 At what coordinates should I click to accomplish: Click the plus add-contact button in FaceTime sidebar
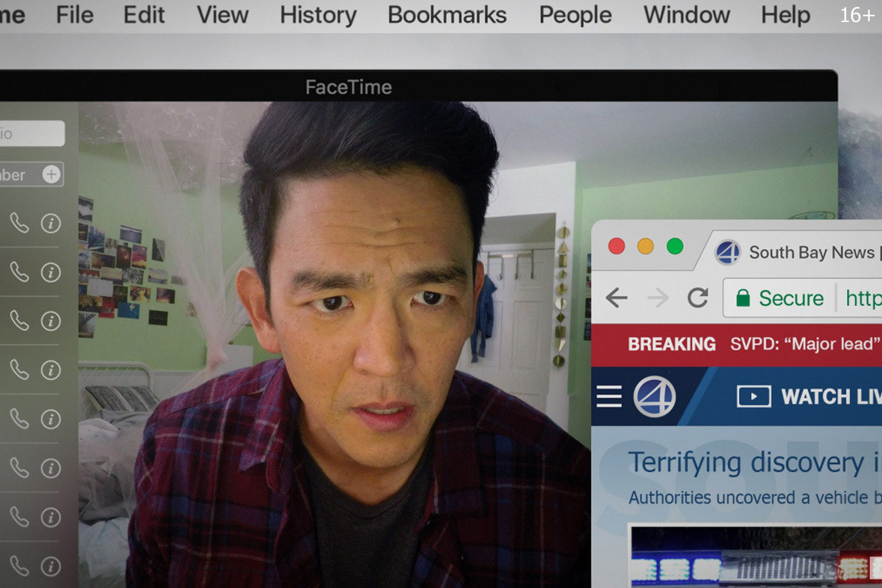51,174
